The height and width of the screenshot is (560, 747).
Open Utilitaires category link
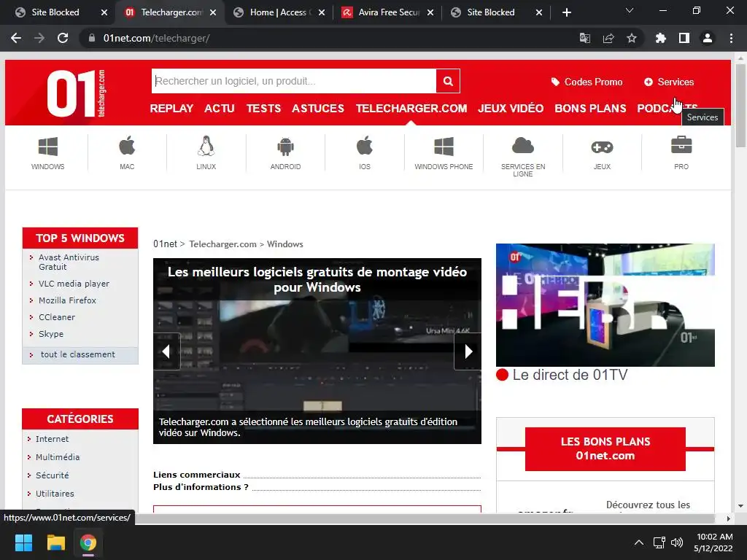(x=55, y=494)
